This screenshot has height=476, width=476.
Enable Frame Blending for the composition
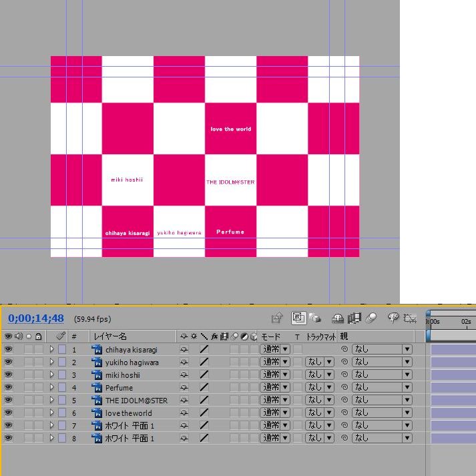(354, 318)
